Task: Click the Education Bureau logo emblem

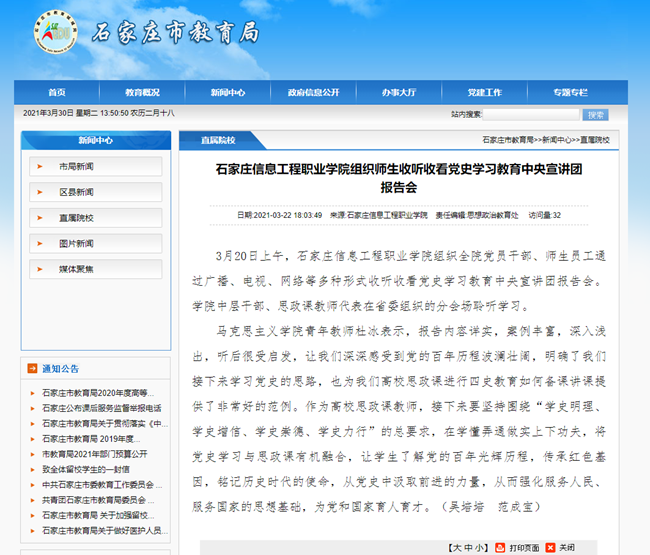Action: point(53,35)
